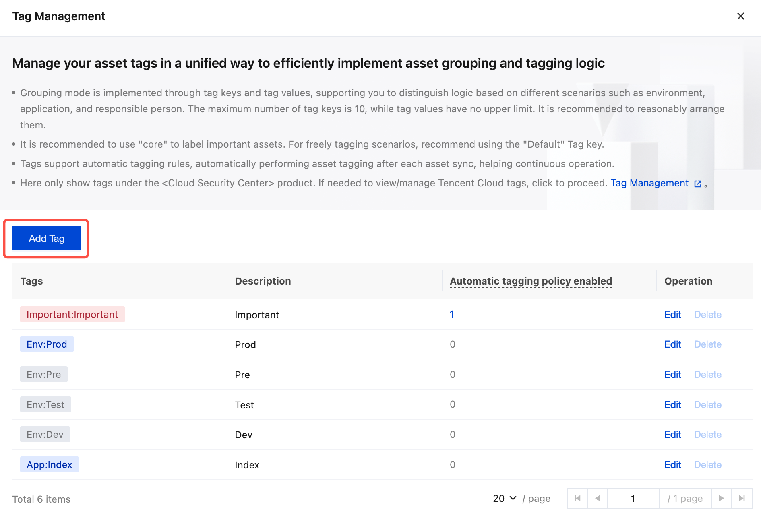Delete the Important:Important tag
761x532 pixels.
click(707, 315)
